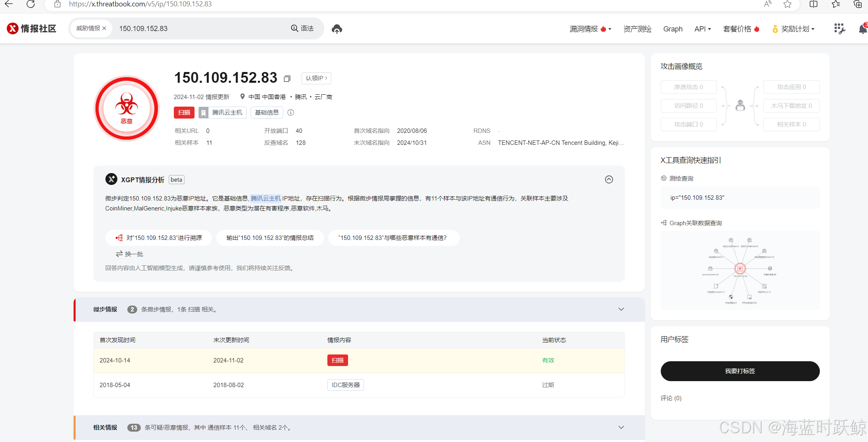Click the 我要打标签 button
The image size is (868, 442).
[x=740, y=371]
